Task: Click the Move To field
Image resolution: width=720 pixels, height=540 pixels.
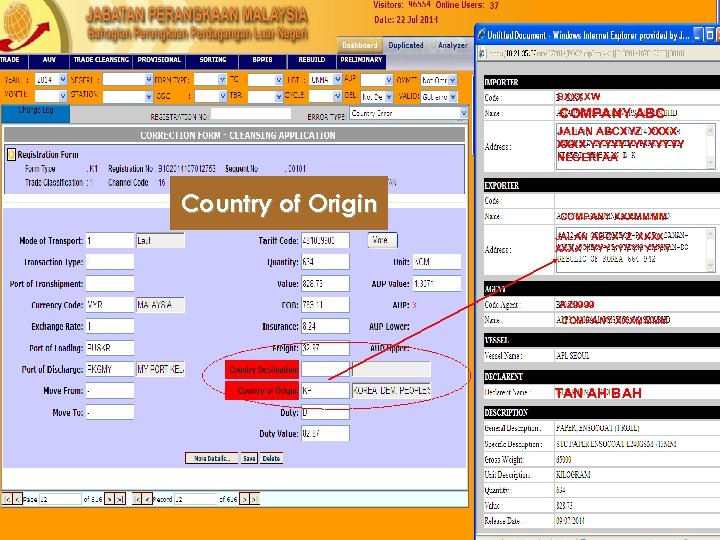Action: coord(110,412)
